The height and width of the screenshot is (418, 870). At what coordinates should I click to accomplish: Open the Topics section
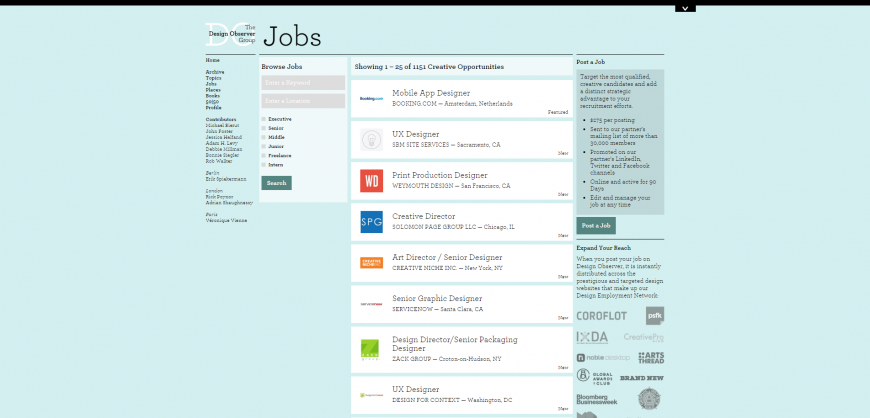click(x=214, y=78)
